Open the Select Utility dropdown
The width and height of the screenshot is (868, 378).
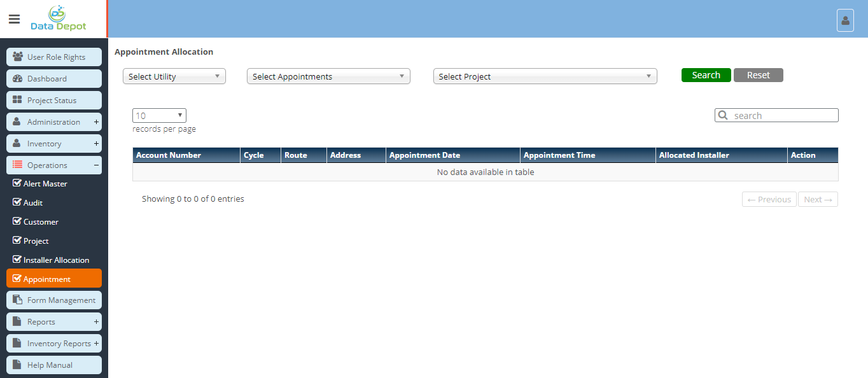174,76
